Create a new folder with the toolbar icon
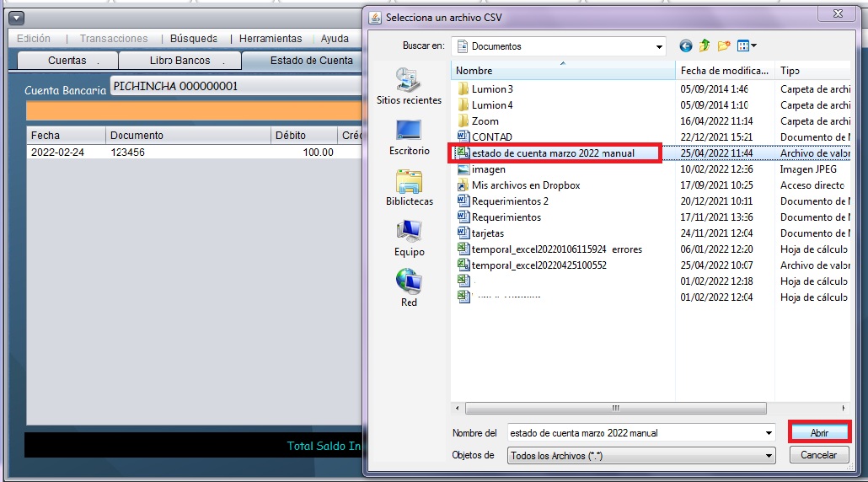 (x=723, y=46)
